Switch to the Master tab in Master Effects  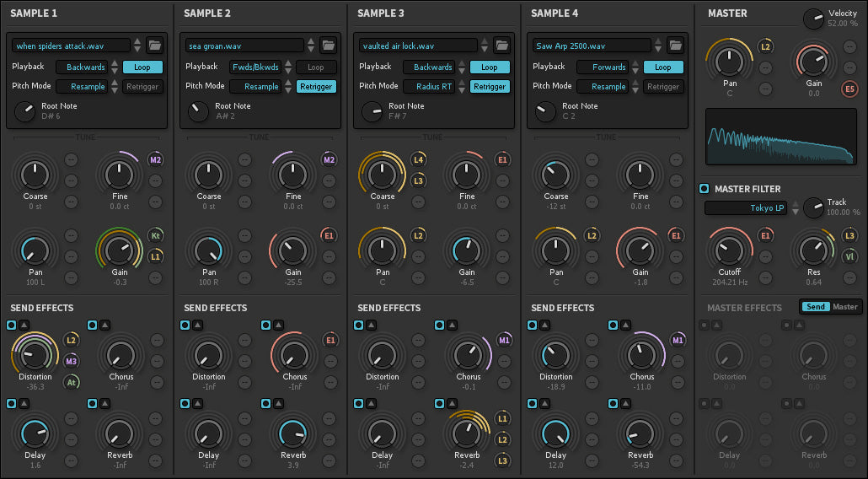pos(845,307)
